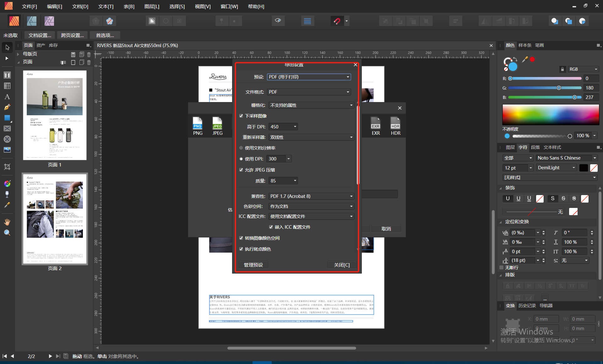Screen dimensions: 603x364
Task: Open the 色彩空间 dropdown
Action: 311,206
